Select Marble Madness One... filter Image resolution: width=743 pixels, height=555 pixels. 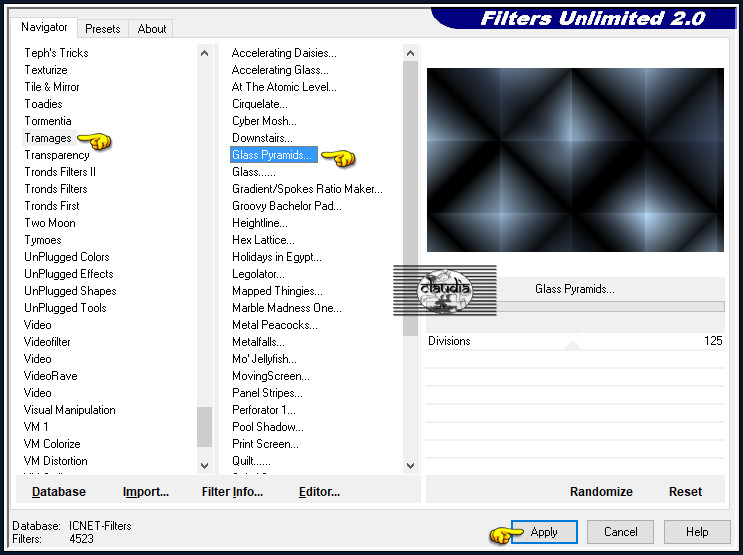287,308
